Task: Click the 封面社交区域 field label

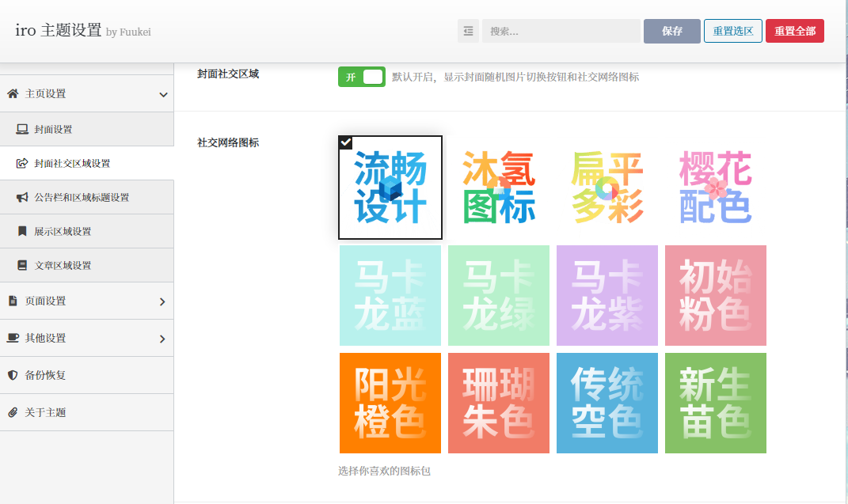Action: 228,74
